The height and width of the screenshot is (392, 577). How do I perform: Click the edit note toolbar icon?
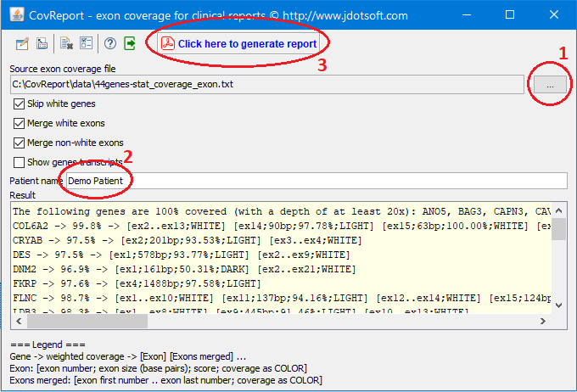click(22, 43)
